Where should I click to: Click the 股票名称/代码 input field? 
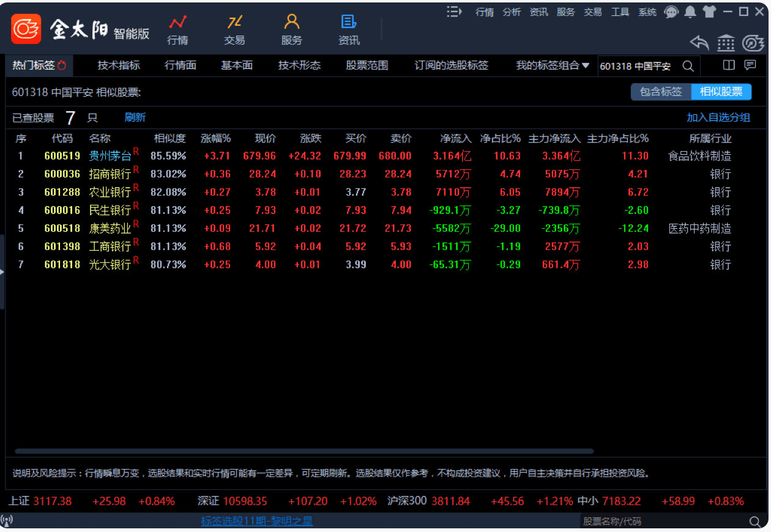point(663,522)
